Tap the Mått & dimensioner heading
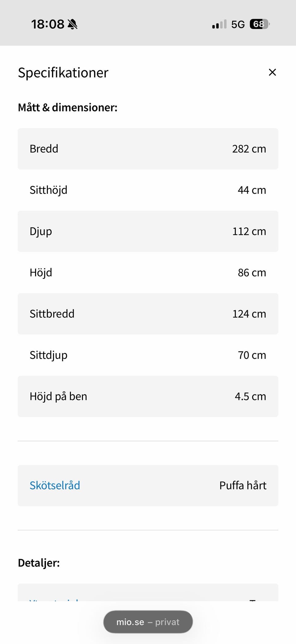 (x=68, y=107)
